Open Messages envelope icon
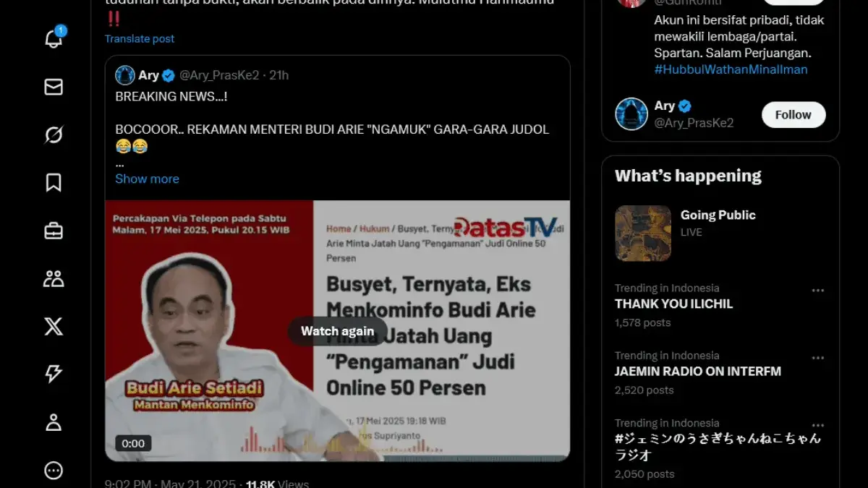The width and height of the screenshot is (868, 488). click(54, 87)
